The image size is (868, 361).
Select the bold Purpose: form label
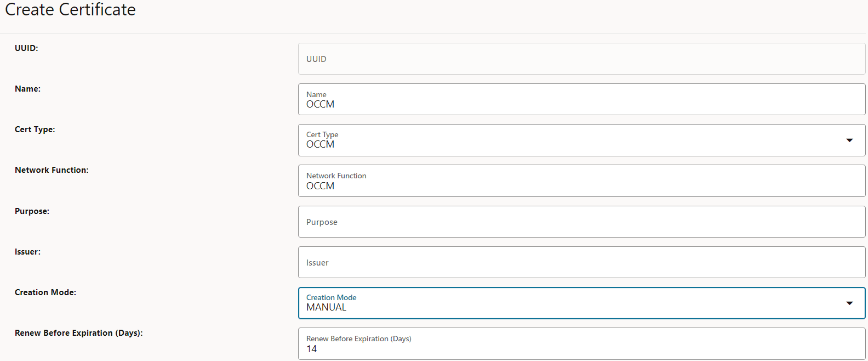pyautogui.click(x=32, y=211)
